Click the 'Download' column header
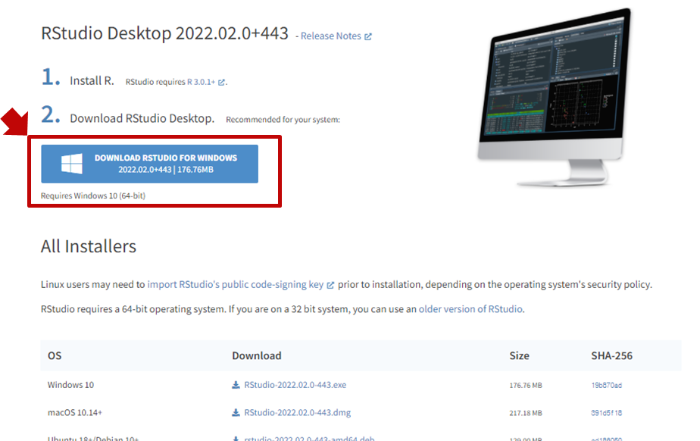Screen dimensions: 700x441 click(257, 356)
